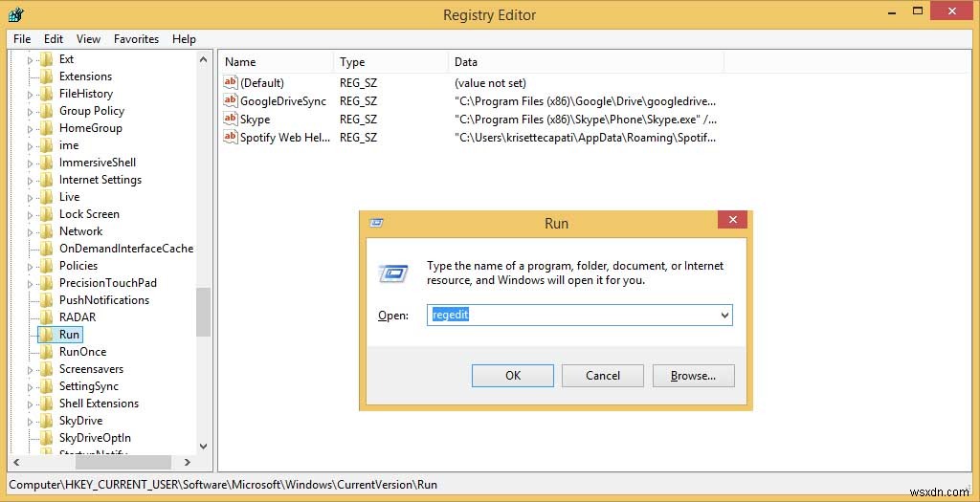Click the RADAR folder icon
Image resolution: width=980 pixels, height=502 pixels.
point(46,317)
